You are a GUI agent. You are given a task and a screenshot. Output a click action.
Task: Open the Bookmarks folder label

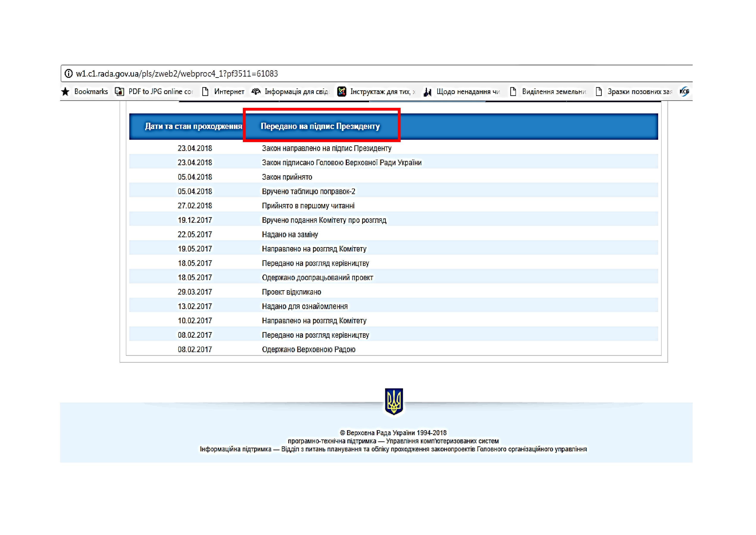tap(91, 92)
